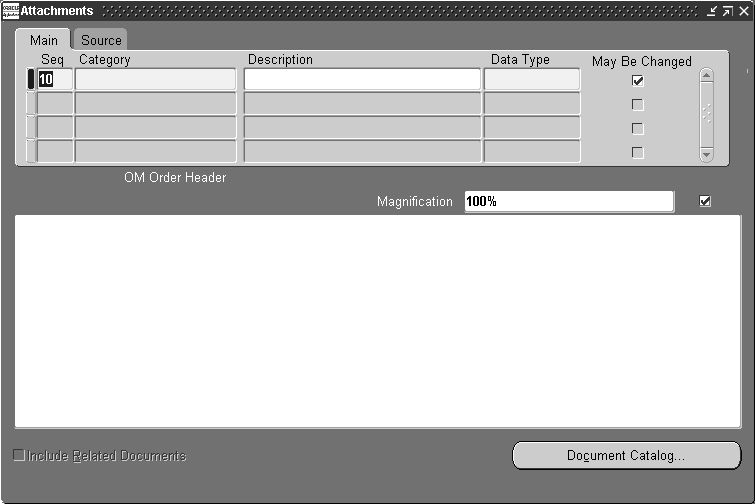Select the first row record indicator
Screen dimensions: 755x504
point(31,79)
